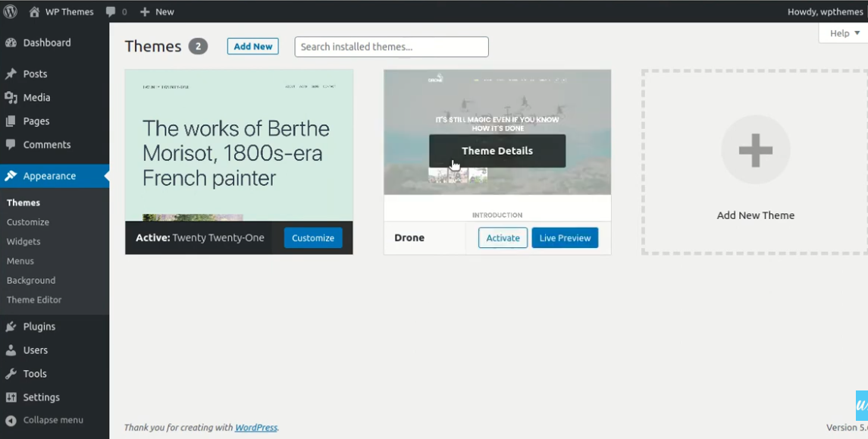Screen dimensions: 868x439
Task: Open the New content dropdown in admin bar
Action: (x=157, y=11)
